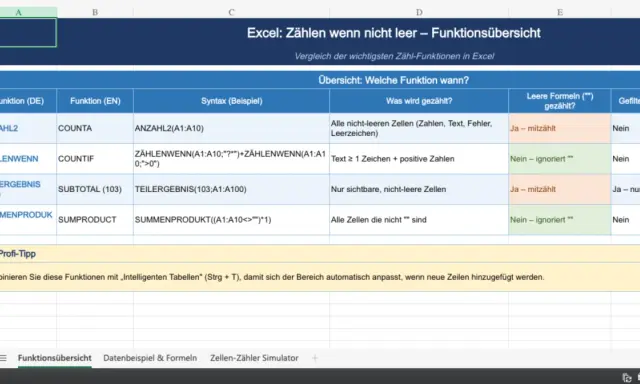Viewport: 640px width, 384px height.
Task: Select the 'ANZAHL2(A1:A10)' syntax cell
Action: 231,128
